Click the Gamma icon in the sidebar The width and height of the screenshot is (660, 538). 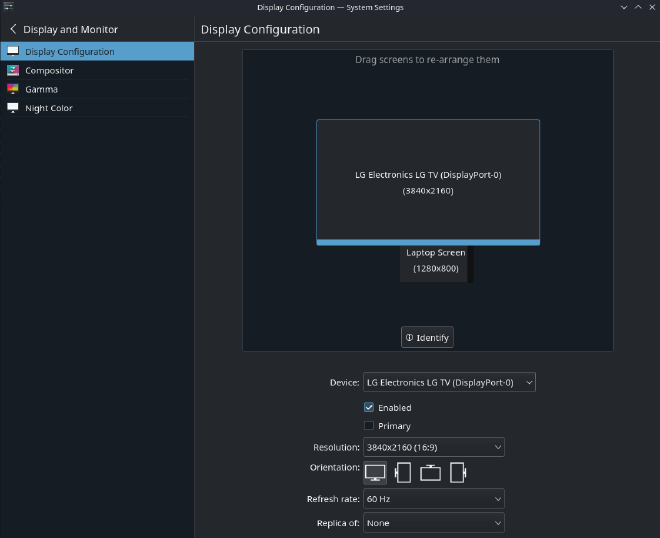point(13,89)
